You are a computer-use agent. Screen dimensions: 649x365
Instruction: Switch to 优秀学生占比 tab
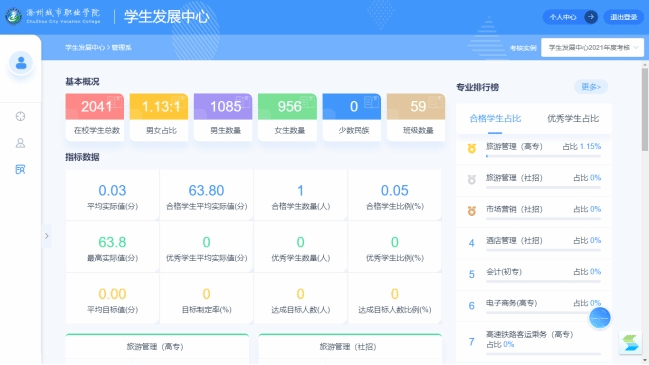[573, 119]
